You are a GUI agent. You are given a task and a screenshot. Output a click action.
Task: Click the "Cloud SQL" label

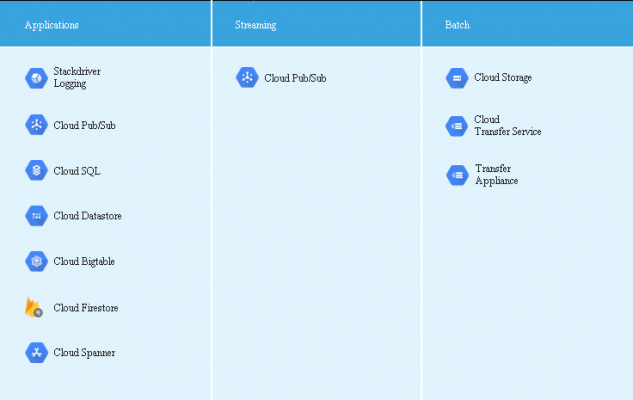(x=77, y=171)
